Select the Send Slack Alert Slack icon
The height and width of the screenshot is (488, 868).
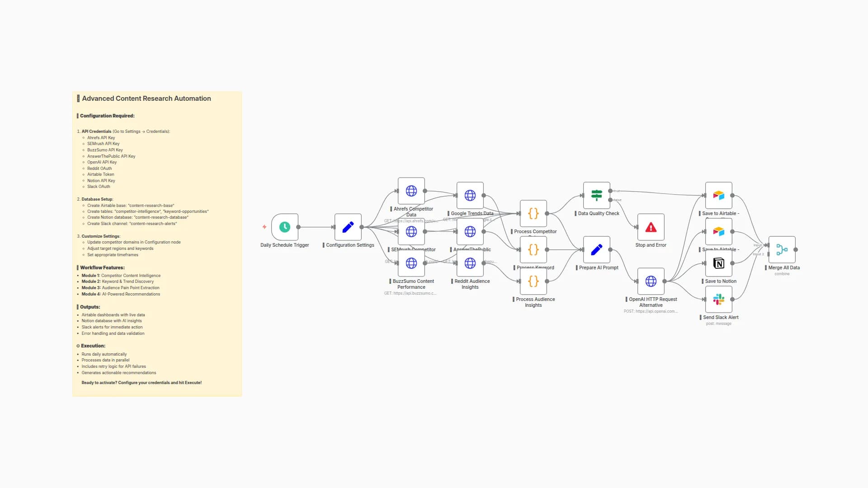pyautogui.click(x=718, y=299)
